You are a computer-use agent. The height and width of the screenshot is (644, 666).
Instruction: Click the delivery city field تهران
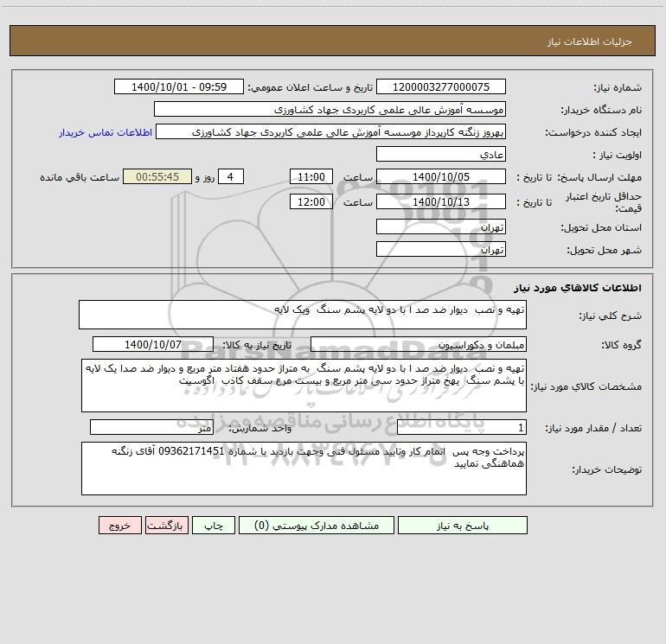tap(441, 249)
